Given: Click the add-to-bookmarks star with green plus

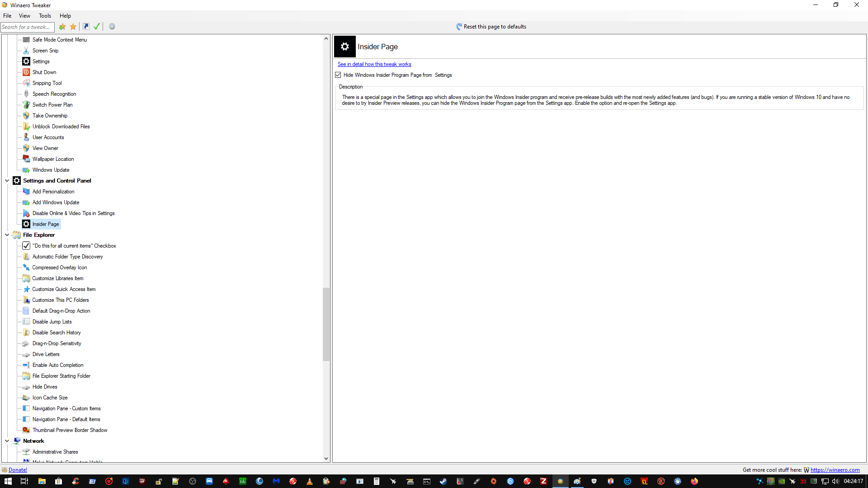Looking at the screenshot, I should (x=62, y=27).
